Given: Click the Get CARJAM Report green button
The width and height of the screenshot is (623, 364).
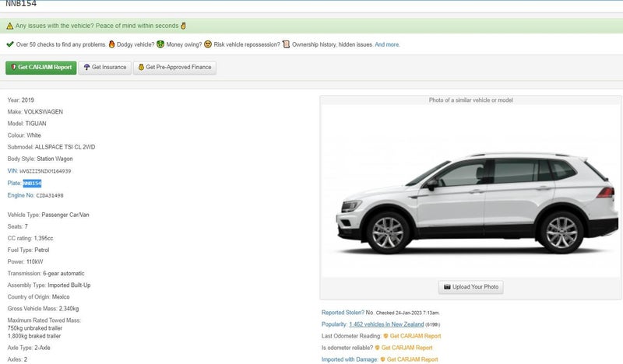Looking at the screenshot, I should coord(41,68).
